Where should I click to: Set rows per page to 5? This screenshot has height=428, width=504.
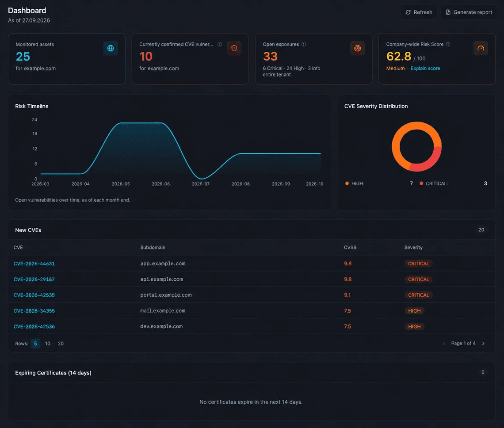click(x=35, y=344)
